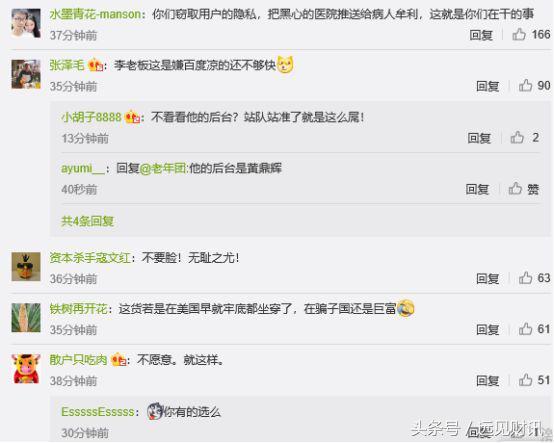554x443 pixels.
Task: Open the @老年团 mention link
Action: 163,169
